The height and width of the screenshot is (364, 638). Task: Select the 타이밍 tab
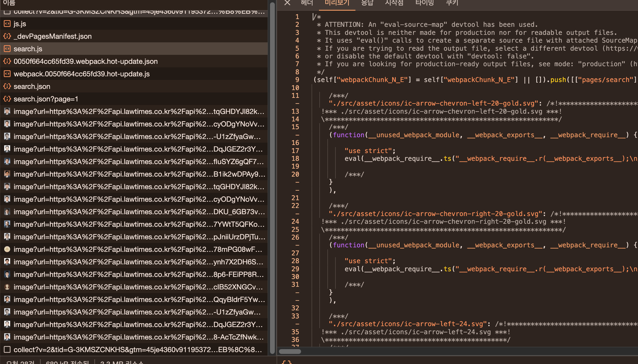coord(424,3)
